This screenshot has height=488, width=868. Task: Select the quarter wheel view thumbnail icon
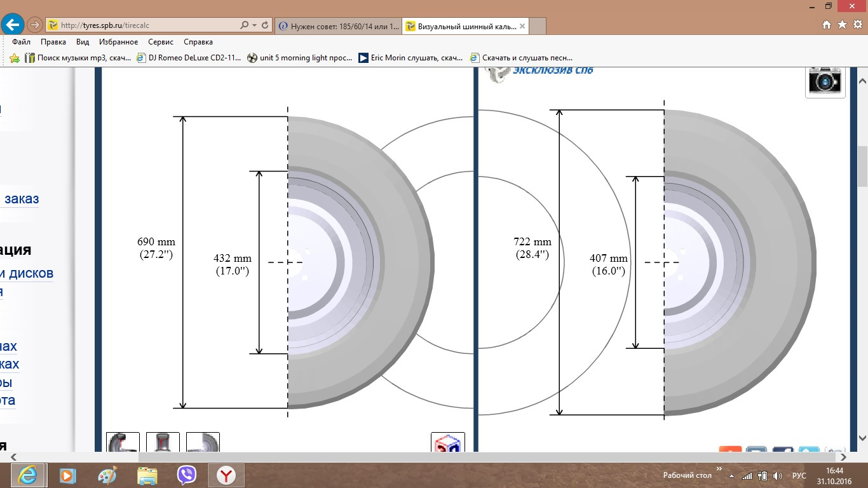[x=203, y=442]
